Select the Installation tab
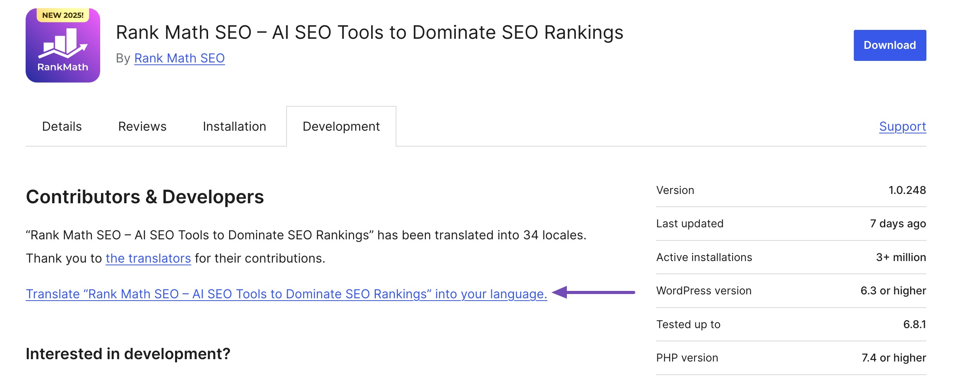The image size is (980, 384). point(234,126)
